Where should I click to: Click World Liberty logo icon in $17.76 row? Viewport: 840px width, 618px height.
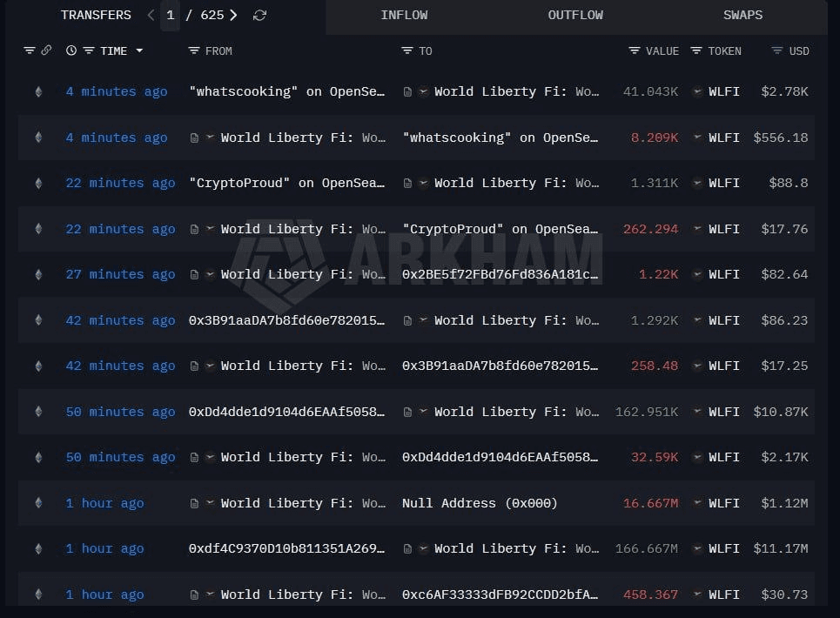coord(210,229)
